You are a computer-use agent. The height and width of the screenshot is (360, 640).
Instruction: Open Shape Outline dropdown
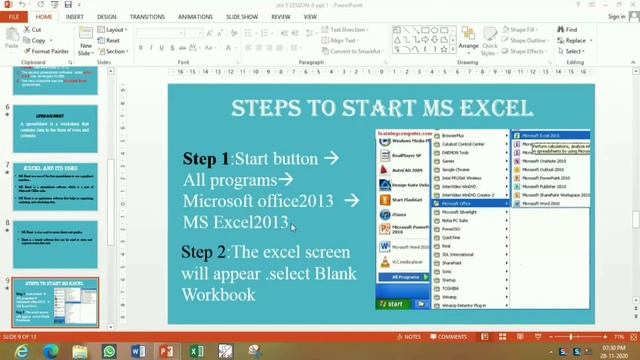pos(524,40)
